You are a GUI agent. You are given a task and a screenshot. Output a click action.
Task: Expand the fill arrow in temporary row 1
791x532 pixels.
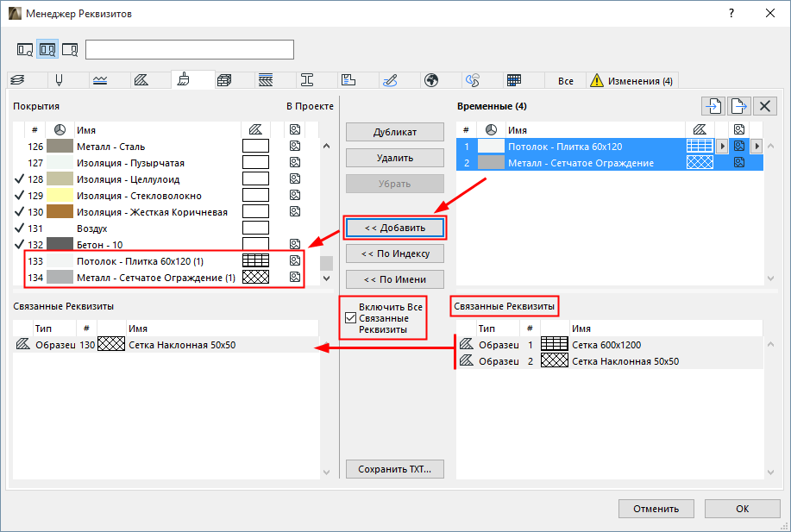tap(722, 147)
